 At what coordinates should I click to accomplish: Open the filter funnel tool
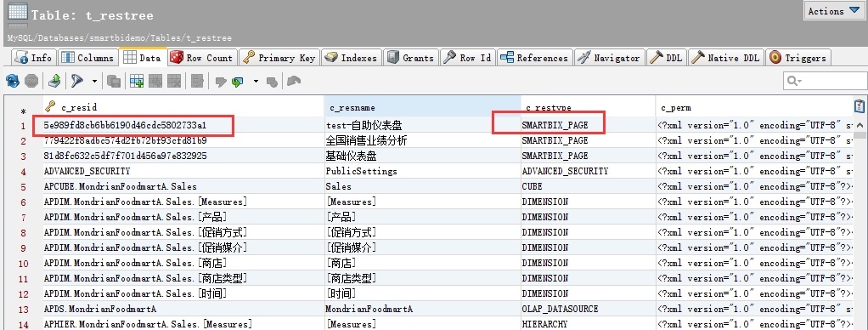(x=77, y=82)
